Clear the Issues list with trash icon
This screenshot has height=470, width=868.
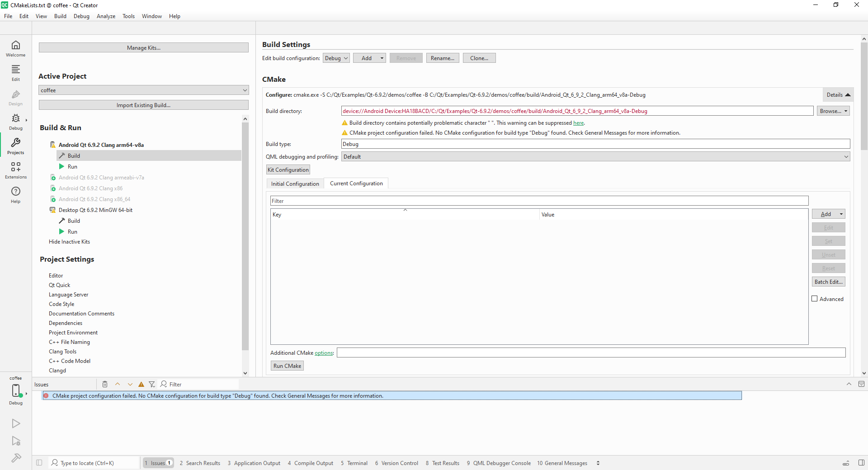pos(105,384)
